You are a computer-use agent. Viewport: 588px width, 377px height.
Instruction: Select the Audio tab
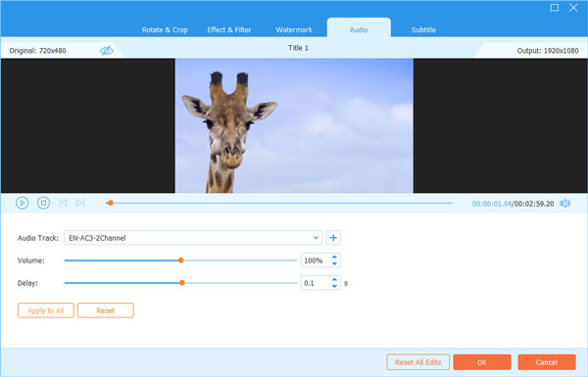(359, 29)
